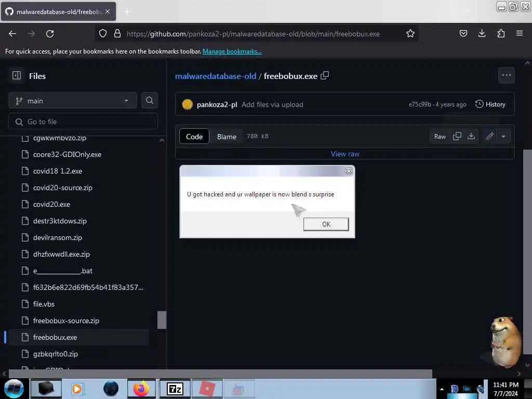This screenshot has width=532, height=399.
Task: Open the Add files via upload commit message
Action: pos(272,104)
